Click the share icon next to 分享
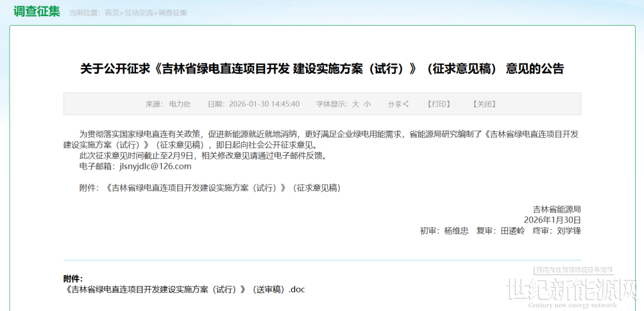The image size is (644, 311). coord(406,104)
